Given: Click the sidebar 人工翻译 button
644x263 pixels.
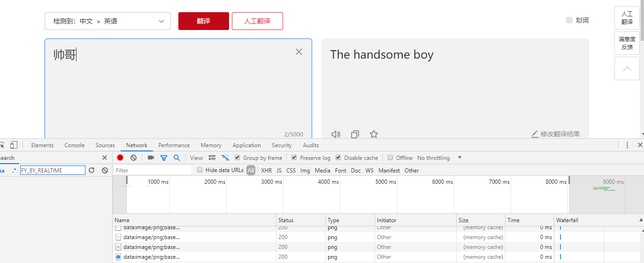Looking at the screenshot, I should click(627, 18).
